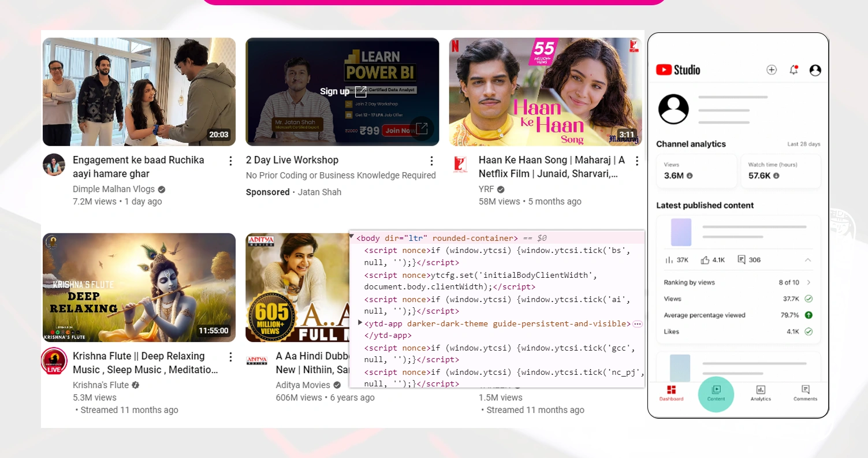The width and height of the screenshot is (868, 458).
Task: Click the watch time info icon beside 57.6K
Action: pos(776,176)
